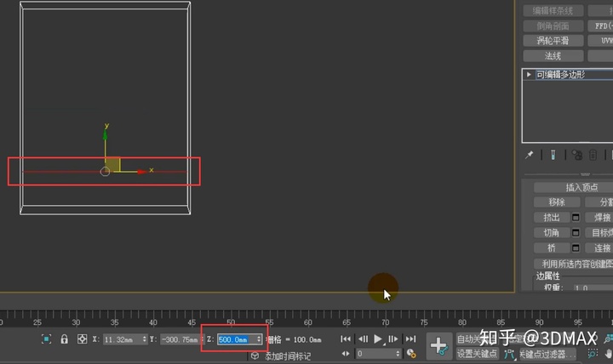Click the pin stack icon

click(529, 155)
